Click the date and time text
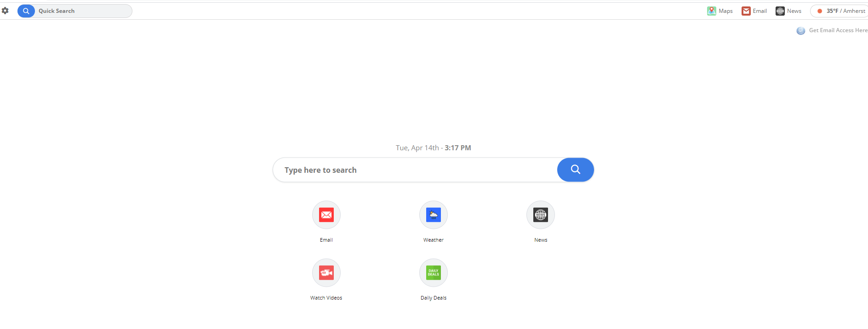This screenshot has width=868, height=329. (x=434, y=147)
